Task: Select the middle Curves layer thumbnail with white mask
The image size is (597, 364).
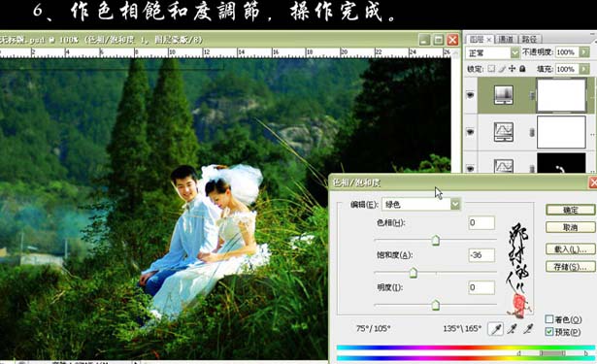Action: (504, 132)
